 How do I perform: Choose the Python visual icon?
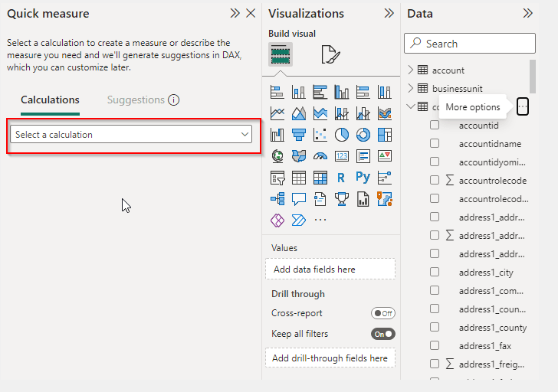(x=363, y=178)
